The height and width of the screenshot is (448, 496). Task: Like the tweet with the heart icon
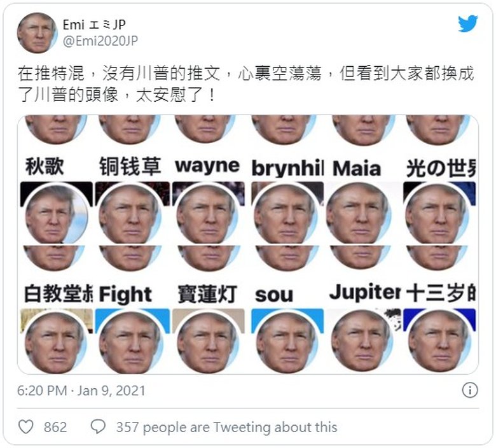[x=26, y=427]
